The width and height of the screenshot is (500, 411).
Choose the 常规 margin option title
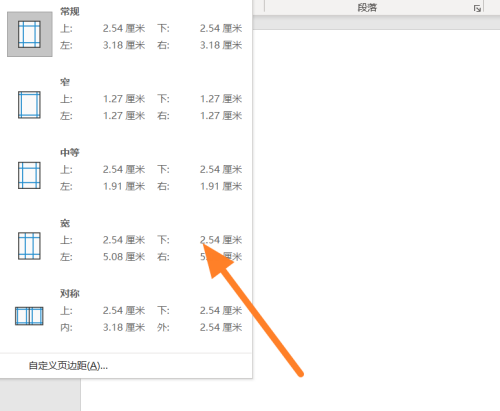[x=70, y=12]
